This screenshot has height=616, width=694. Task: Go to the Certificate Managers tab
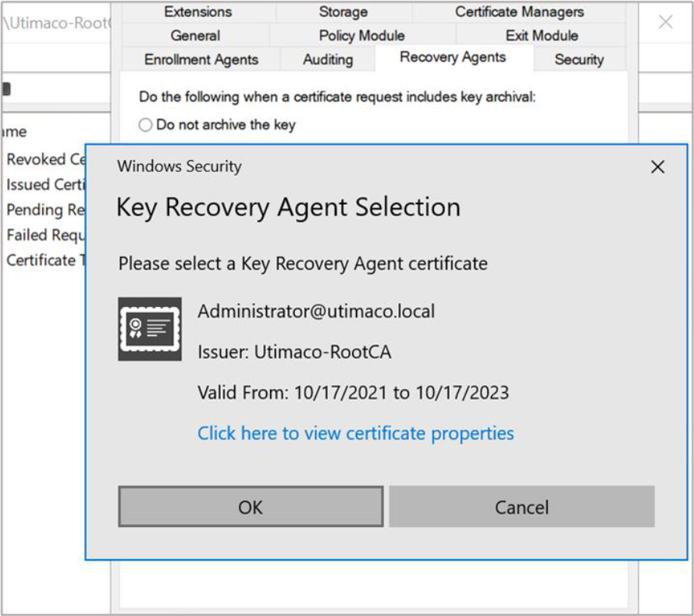coord(519,12)
